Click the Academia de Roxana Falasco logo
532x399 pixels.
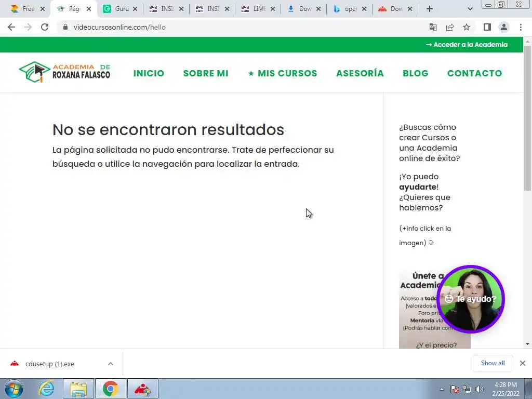(x=64, y=72)
